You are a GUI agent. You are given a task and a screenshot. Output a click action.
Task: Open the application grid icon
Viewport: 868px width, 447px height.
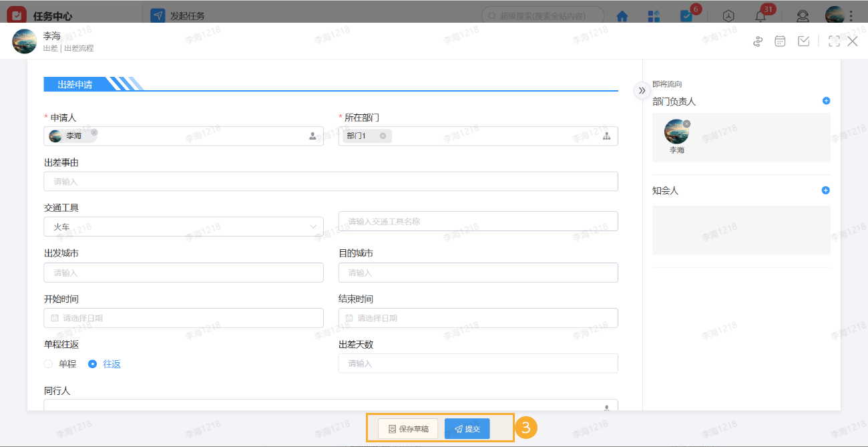[654, 15]
